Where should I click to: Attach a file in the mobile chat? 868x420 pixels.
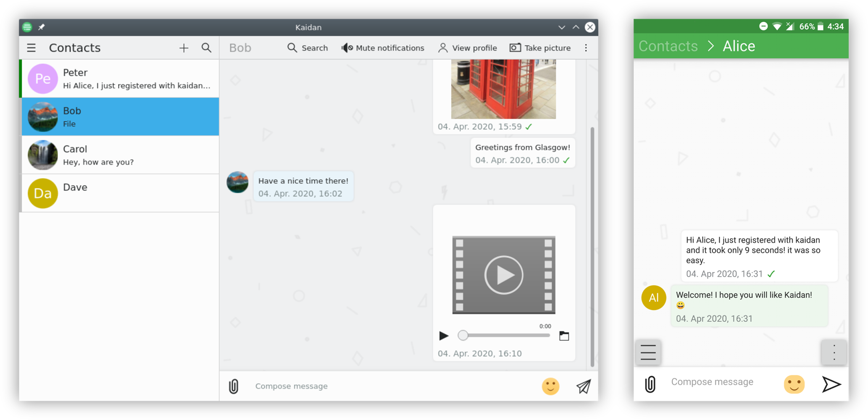pos(650,384)
